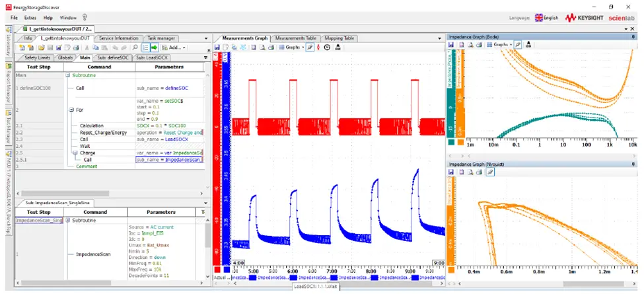
Task: Collapse the Main Subroutine tree node
Action: [67, 75]
